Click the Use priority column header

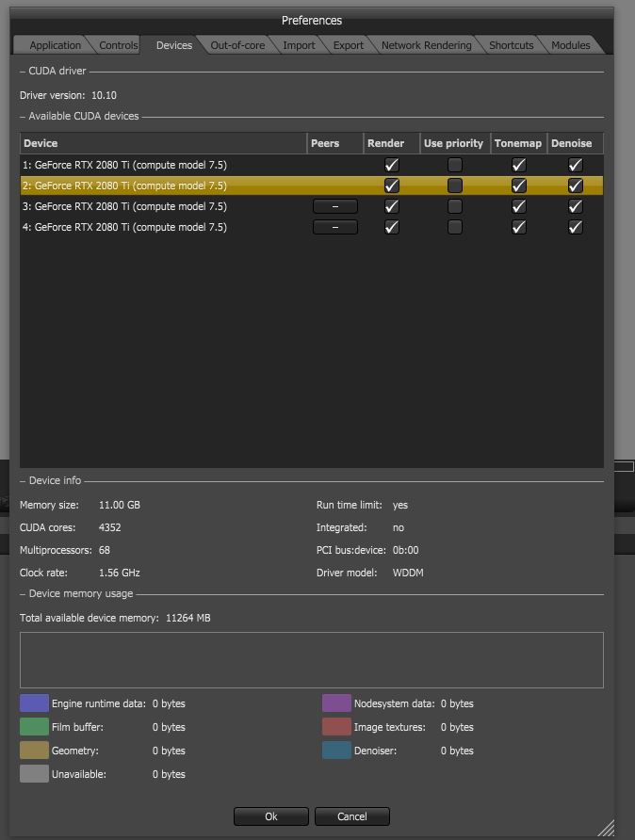455,143
